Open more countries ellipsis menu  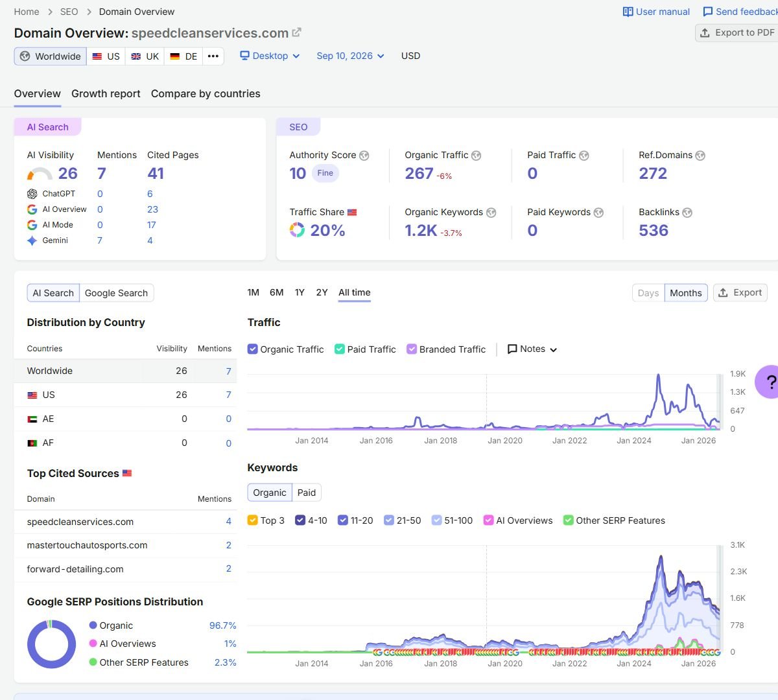tap(213, 56)
